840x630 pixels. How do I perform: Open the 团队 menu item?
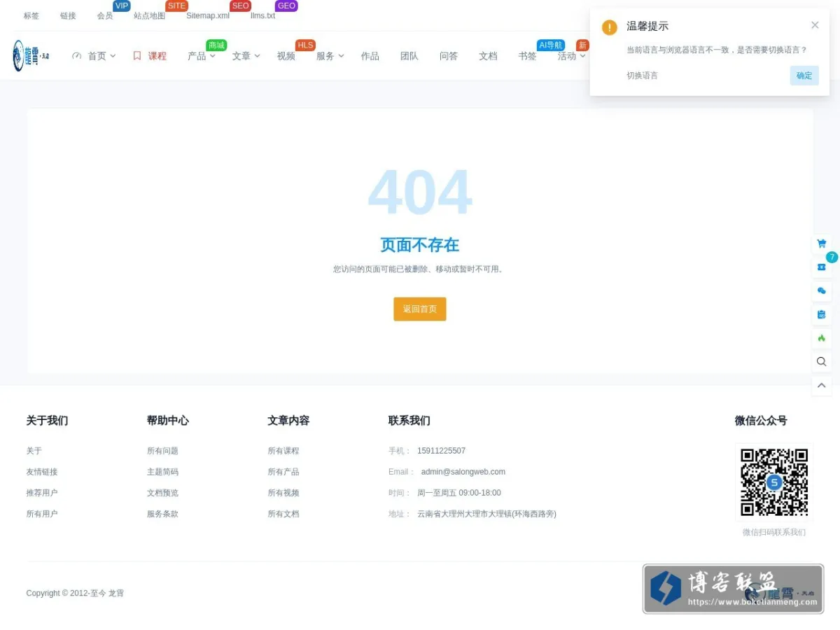[409, 56]
